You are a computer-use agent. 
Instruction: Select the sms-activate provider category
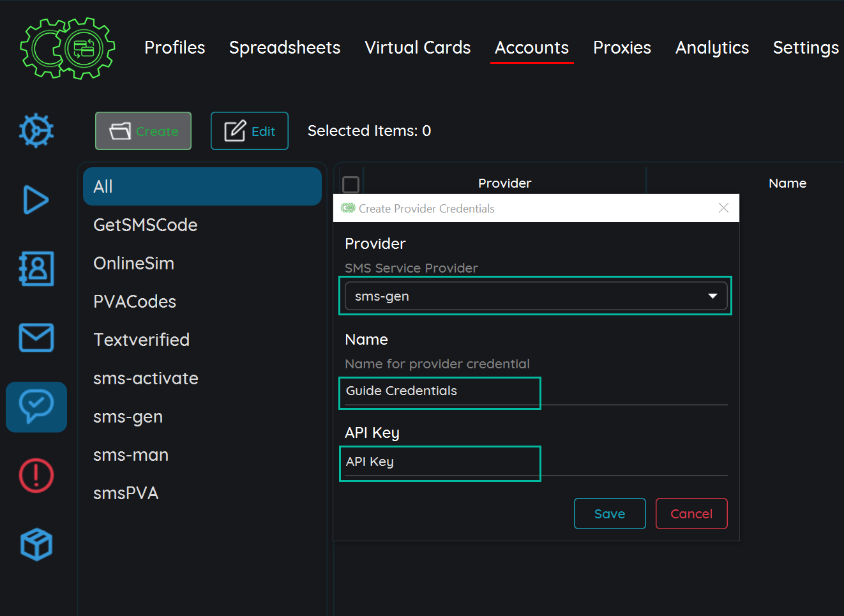click(x=146, y=378)
